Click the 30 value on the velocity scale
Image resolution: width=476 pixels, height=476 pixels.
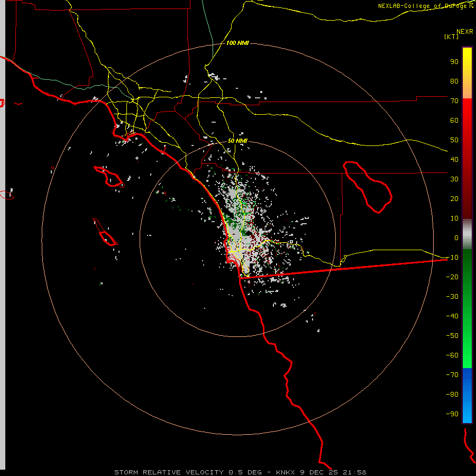[x=454, y=179]
